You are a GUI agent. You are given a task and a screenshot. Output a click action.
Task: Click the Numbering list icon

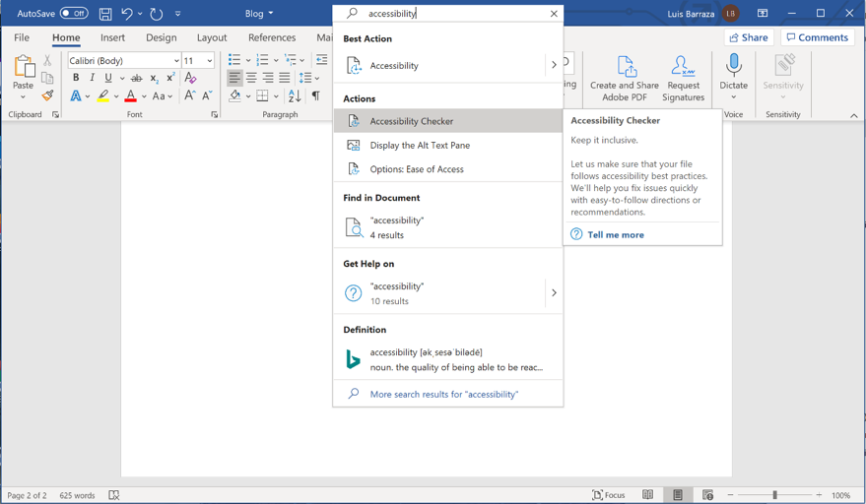tap(262, 60)
